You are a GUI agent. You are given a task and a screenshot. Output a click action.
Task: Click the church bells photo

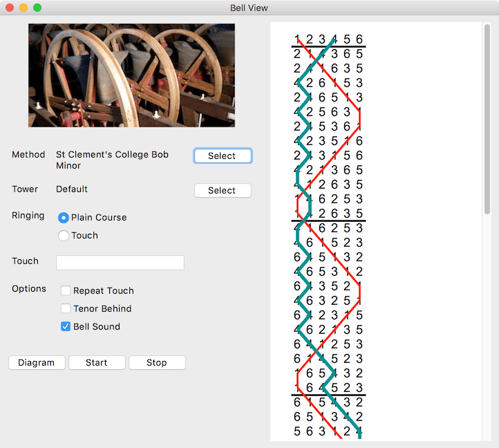click(131, 75)
